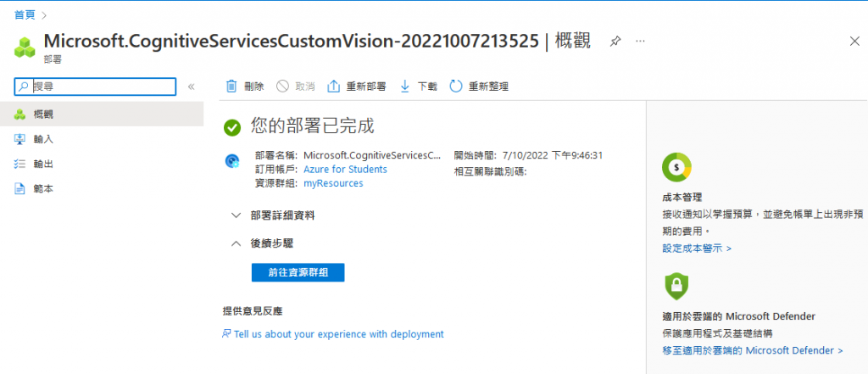Click the 成本管理 cost donut icon
Screen dimensions: 868x374
[x=676, y=167]
